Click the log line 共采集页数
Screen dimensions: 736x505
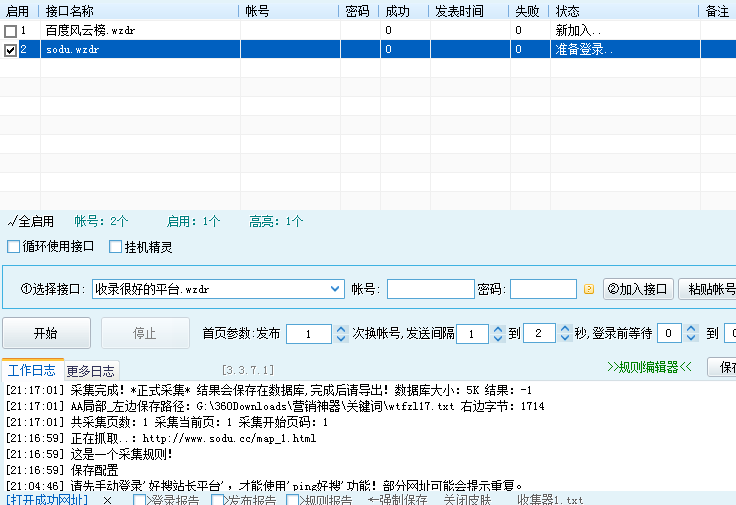point(167,422)
